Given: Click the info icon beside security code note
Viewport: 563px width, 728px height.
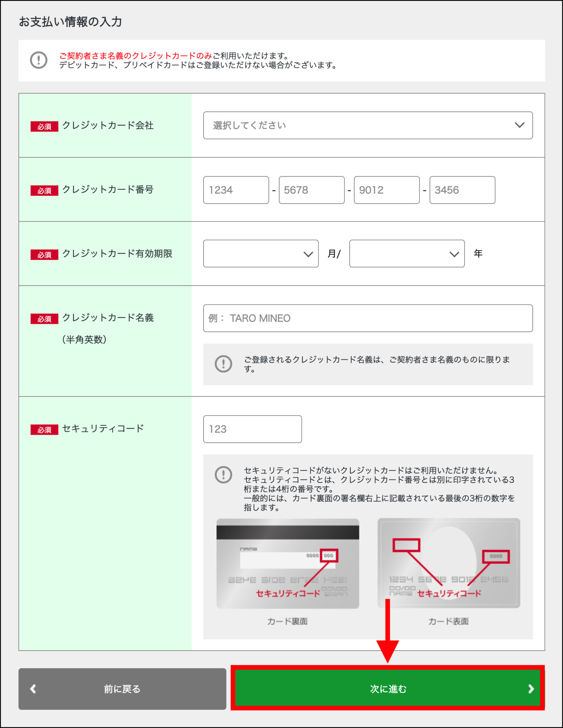Looking at the screenshot, I should click(223, 475).
